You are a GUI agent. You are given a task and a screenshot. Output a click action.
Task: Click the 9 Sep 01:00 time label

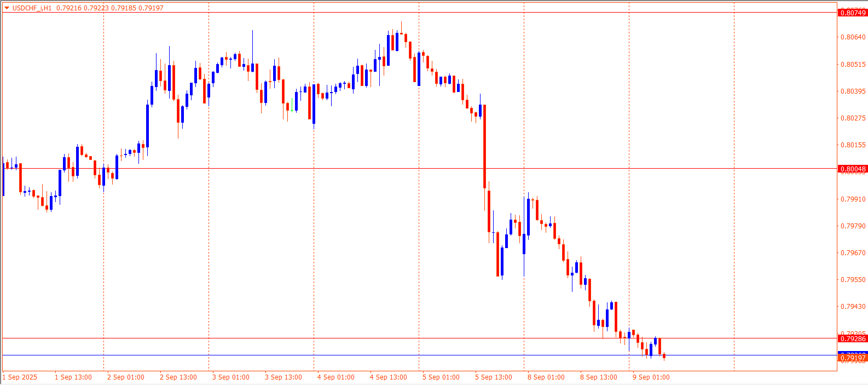pyautogui.click(x=651, y=377)
